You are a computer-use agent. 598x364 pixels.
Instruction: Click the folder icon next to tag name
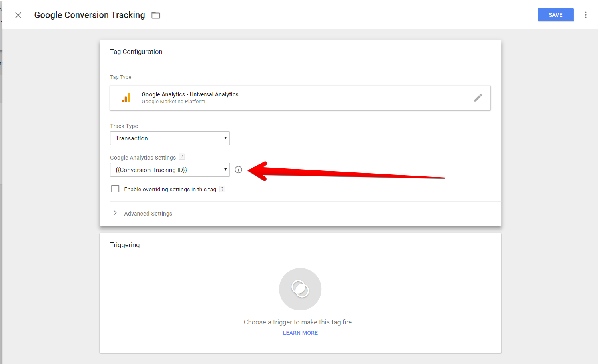tap(156, 15)
